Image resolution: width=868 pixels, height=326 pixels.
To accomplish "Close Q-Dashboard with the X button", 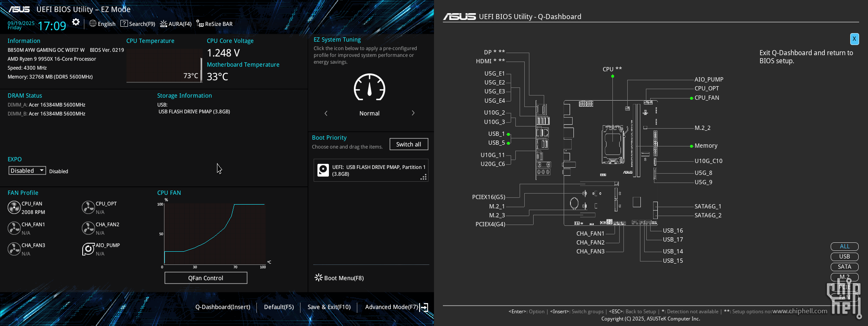I will pos(854,39).
